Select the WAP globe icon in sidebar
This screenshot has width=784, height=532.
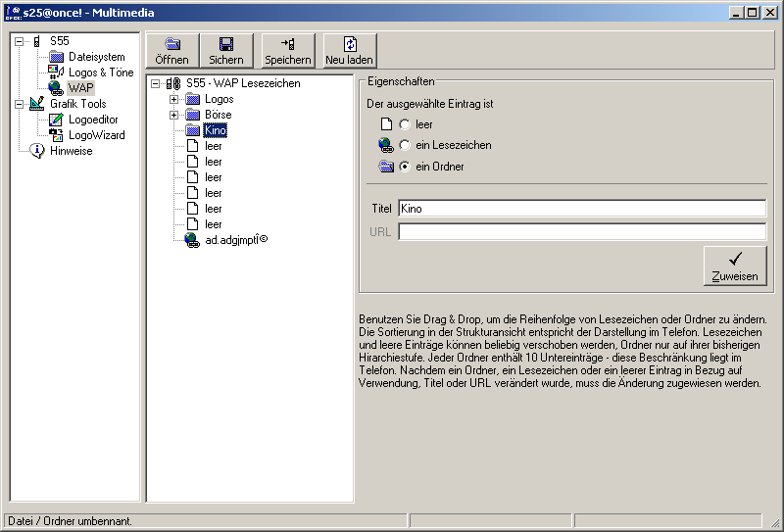(x=56, y=88)
